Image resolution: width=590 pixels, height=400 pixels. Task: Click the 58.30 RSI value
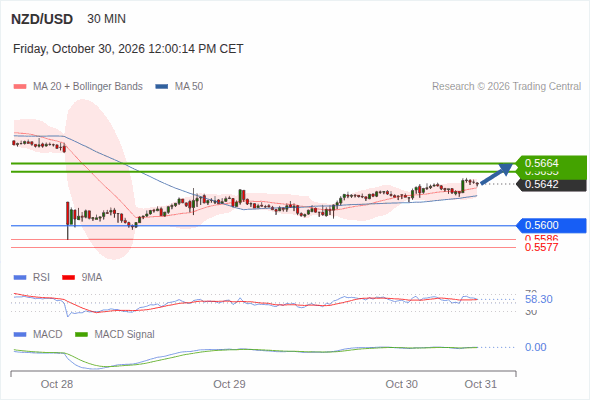tap(539, 300)
